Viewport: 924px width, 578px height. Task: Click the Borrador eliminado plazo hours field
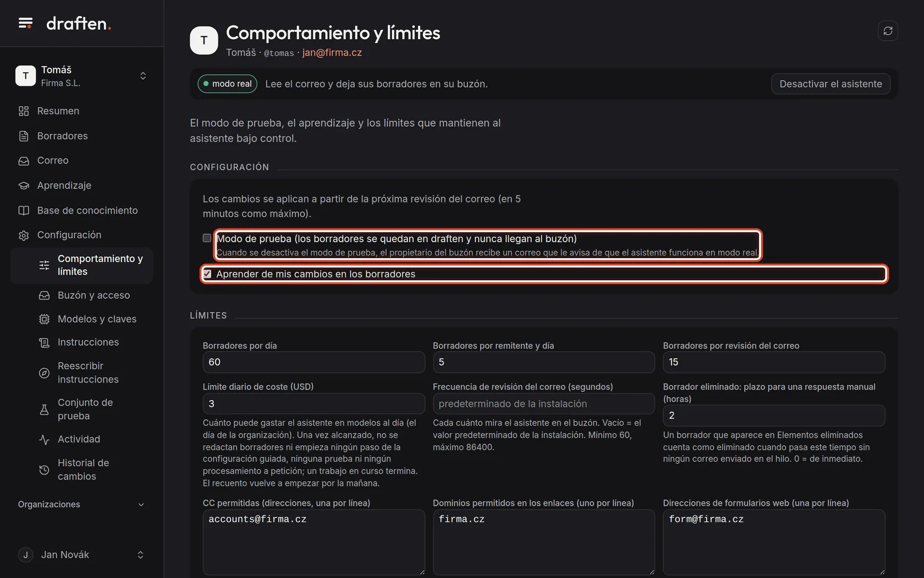point(774,416)
